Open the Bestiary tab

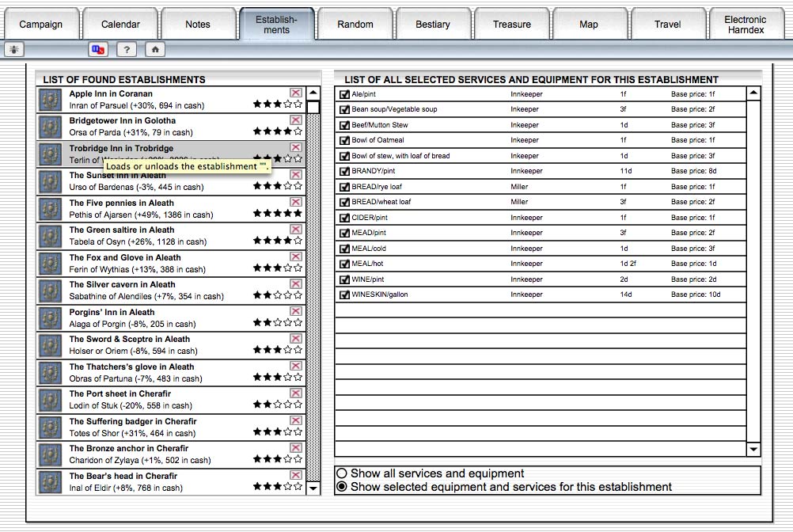pos(433,25)
